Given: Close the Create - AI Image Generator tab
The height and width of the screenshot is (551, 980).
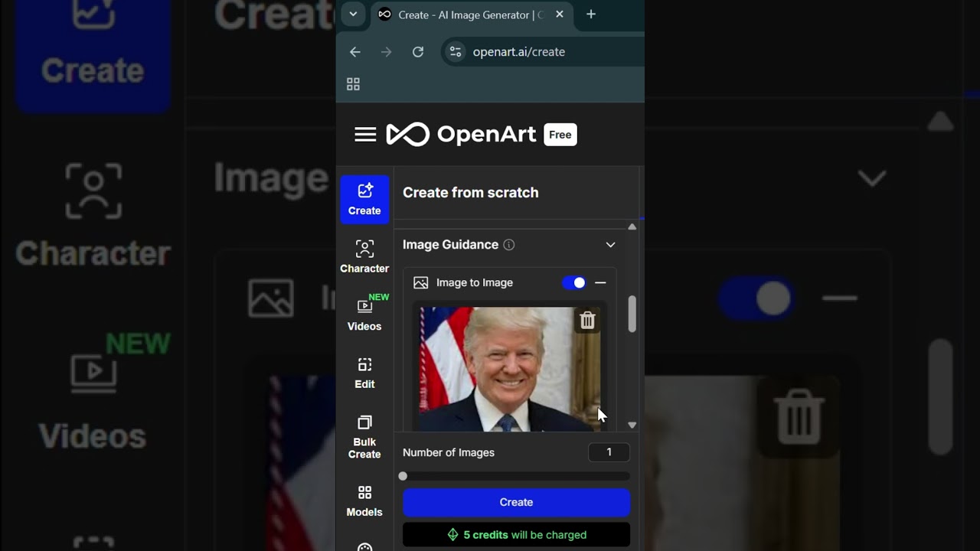Looking at the screenshot, I should tap(560, 15).
